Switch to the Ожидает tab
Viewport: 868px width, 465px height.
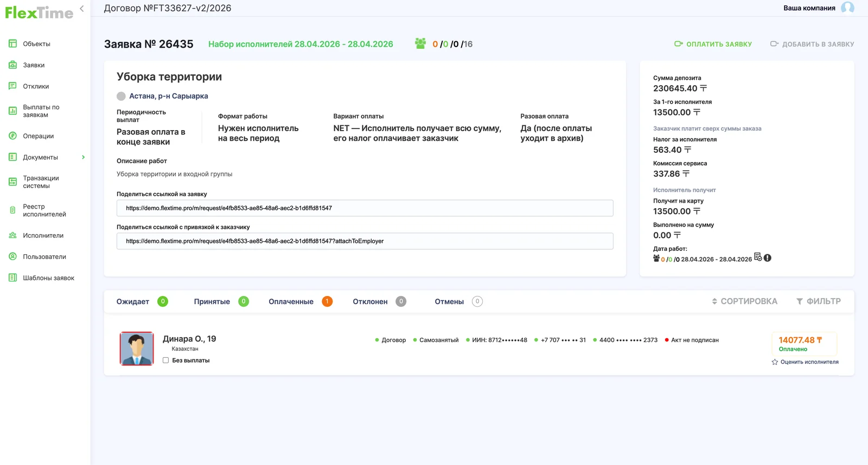142,302
